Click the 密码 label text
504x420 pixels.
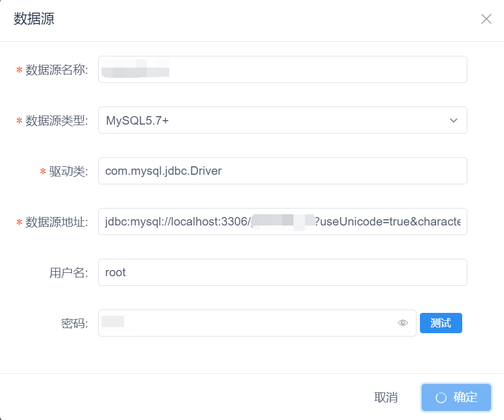pos(74,324)
